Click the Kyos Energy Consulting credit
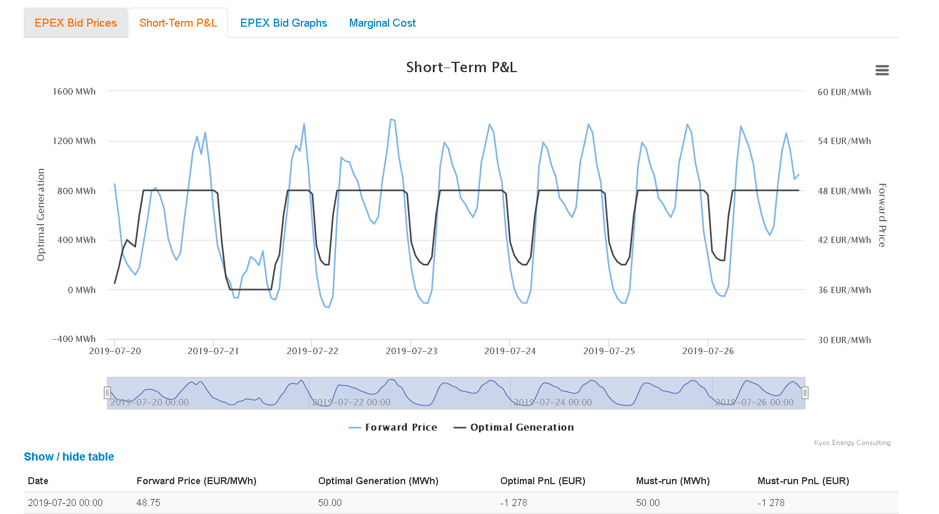The height and width of the screenshot is (514, 939). pyautogui.click(x=852, y=443)
